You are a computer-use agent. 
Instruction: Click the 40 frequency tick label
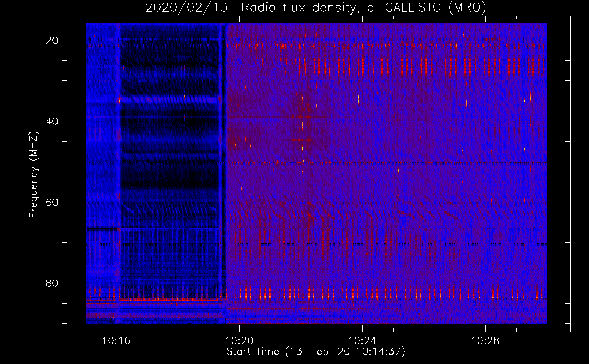pyautogui.click(x=52, y=121)
